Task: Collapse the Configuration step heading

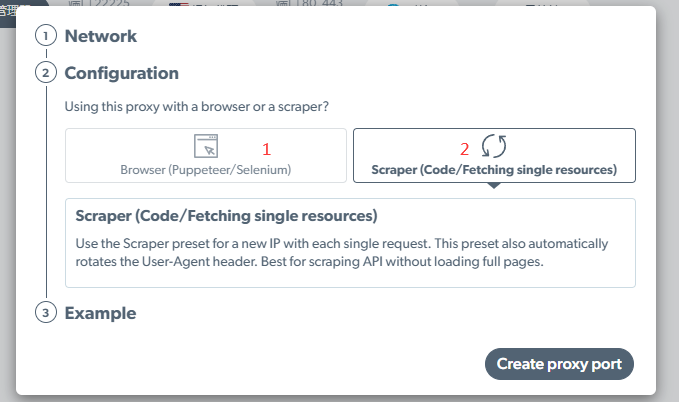Action: pos(122,73)
